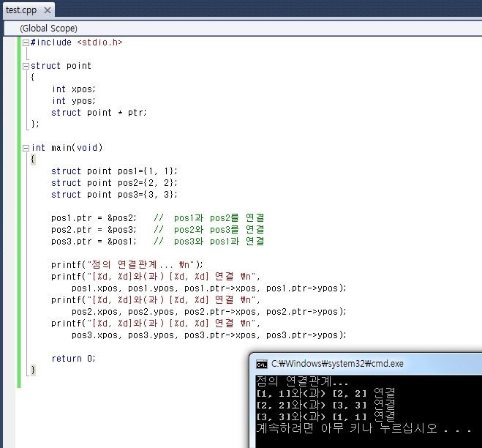Screen dimensions: 482x448
Task: Click the console's first output line
Action: point(302,381)
